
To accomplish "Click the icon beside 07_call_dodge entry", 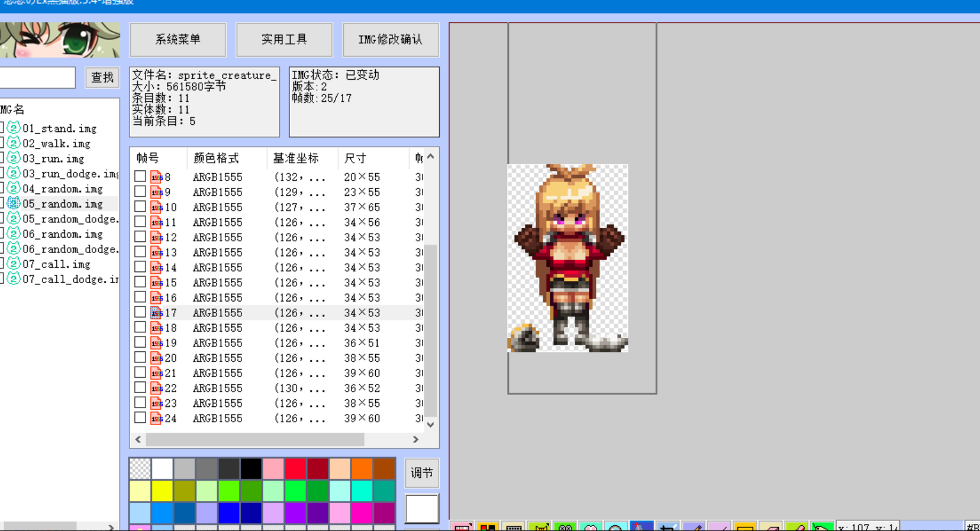I will [x=14, y=279].
